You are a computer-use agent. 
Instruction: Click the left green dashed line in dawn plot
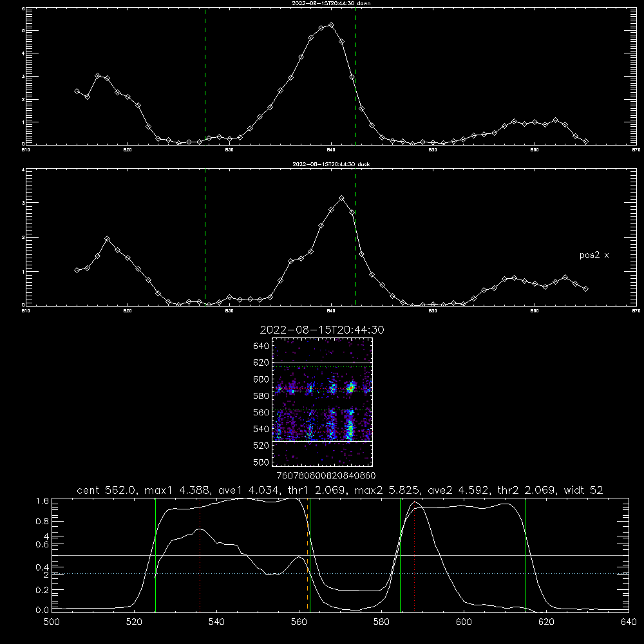click(x=205, y=76)
